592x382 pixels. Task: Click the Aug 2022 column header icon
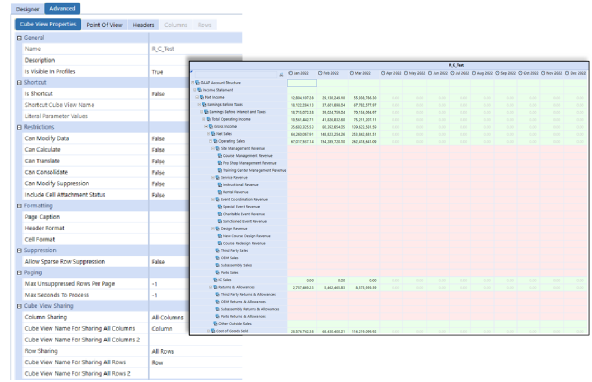pyautogui.click(x=474, y=73)
